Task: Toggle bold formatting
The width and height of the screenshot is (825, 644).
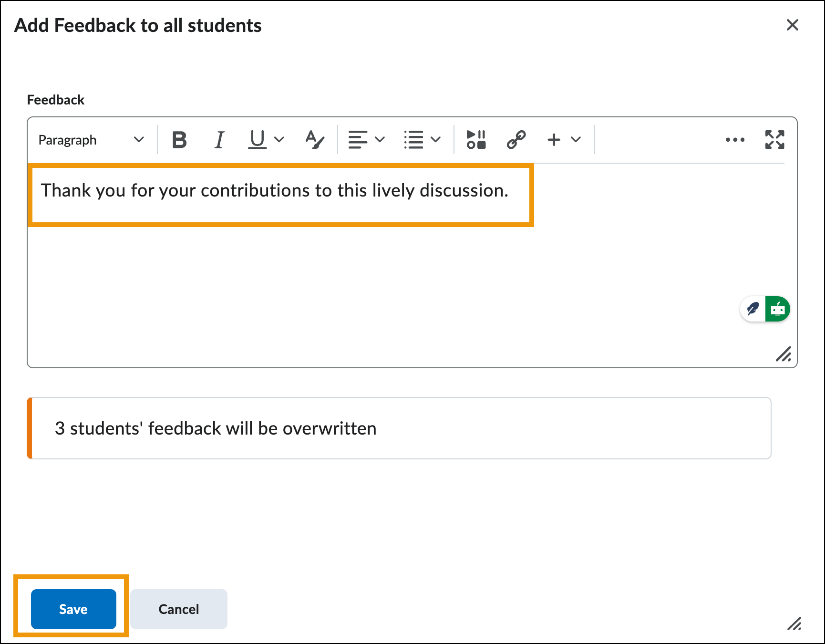Action: click(179, 140)
